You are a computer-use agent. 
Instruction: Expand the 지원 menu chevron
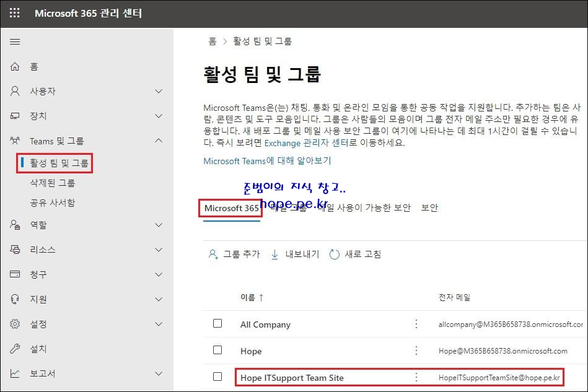159,299
